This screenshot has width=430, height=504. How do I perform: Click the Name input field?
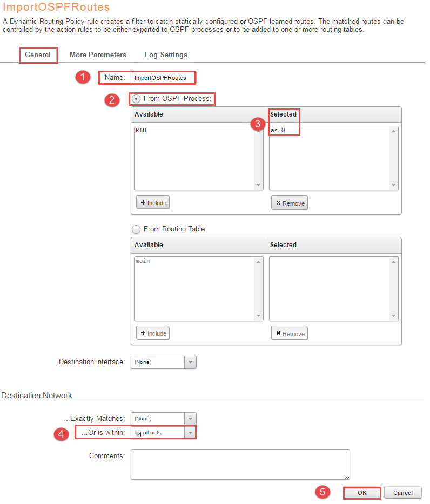(163, 78)
